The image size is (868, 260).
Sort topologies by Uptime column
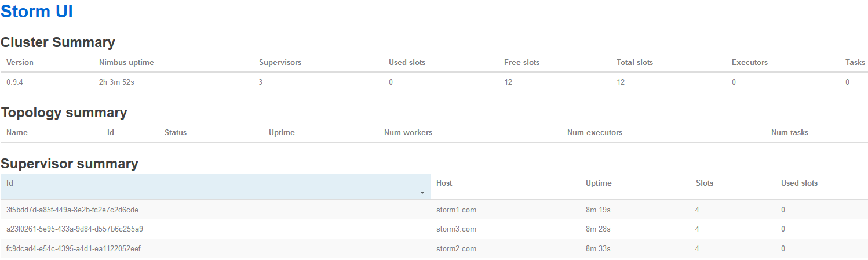pyautogui.click(x=282, y=132)
